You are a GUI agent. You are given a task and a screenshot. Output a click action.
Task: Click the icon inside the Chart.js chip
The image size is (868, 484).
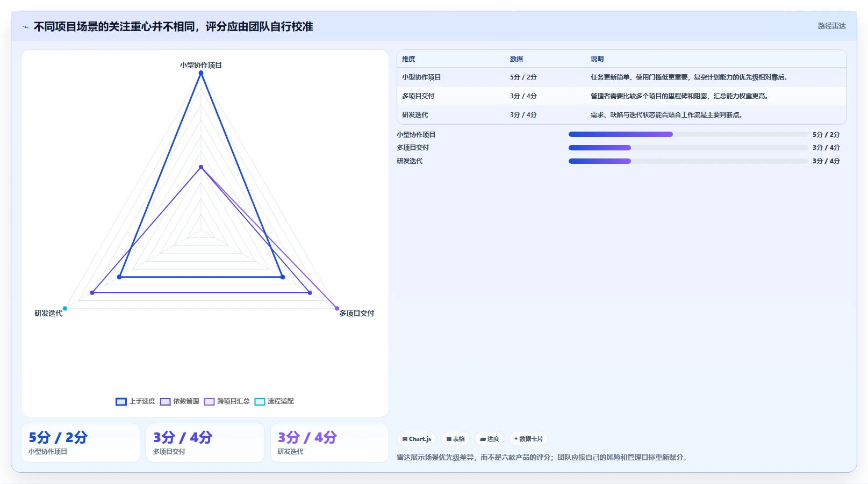[x=405, y=439]
